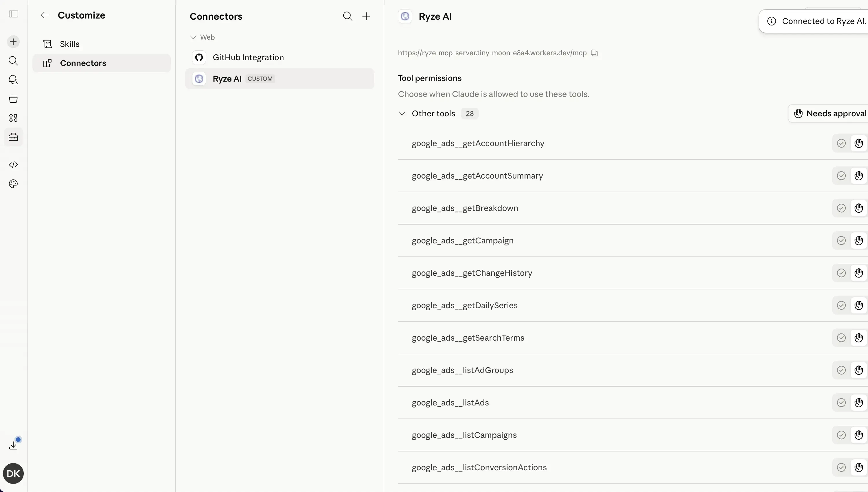Set listAdGroups to always allow
The height and width of the screenshot is (492, 868).
[841, 370]
